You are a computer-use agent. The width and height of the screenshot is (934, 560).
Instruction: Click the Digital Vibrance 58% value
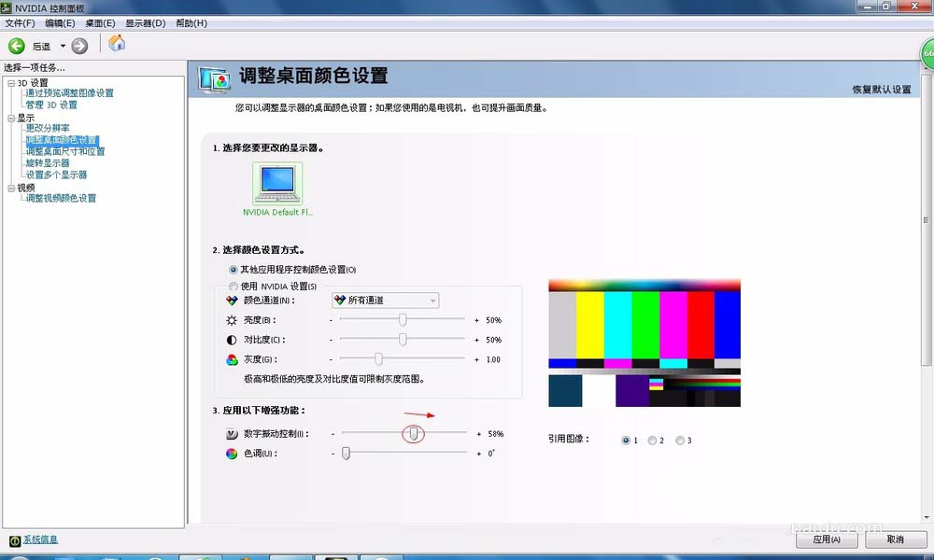(496, 434)
